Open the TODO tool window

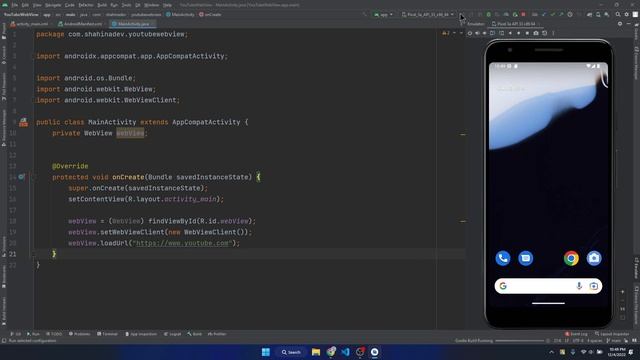[x=54, y=334]
